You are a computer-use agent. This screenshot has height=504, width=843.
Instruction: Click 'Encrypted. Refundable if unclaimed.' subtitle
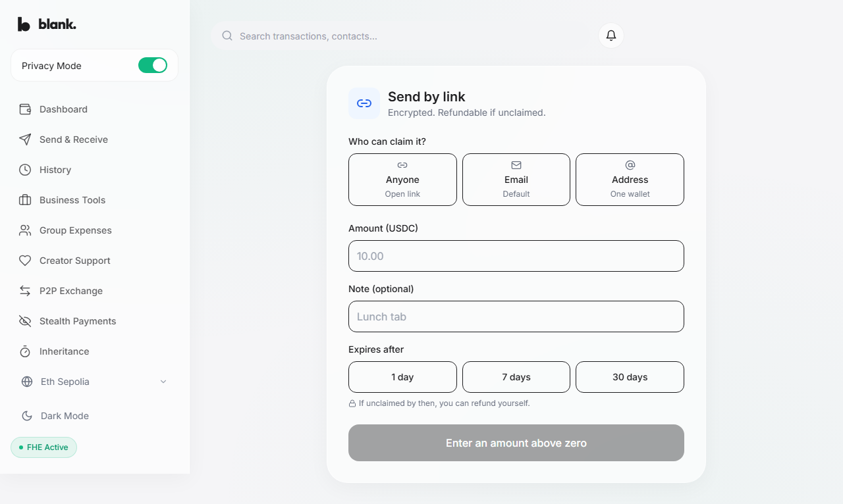467,113
